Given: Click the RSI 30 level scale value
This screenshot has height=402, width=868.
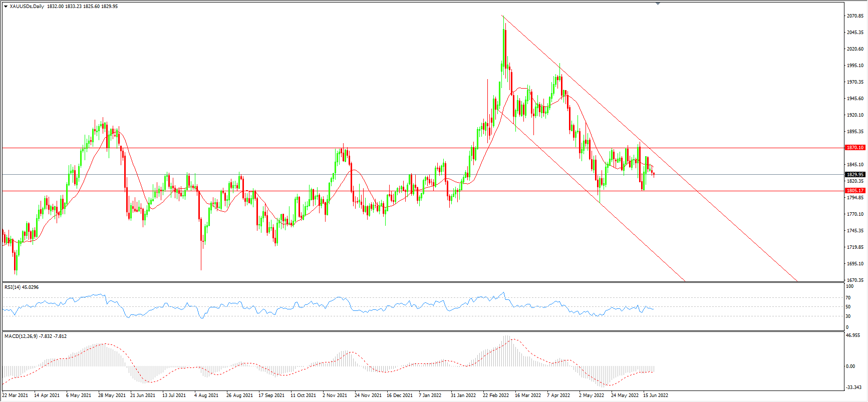Looking at the screenshot, I should [x=848, y=316].
